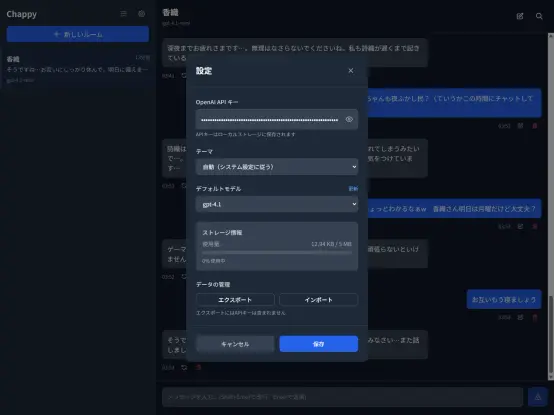Screen dimensions: 554x415
Task: Click the データの管理 heading
Action: [x=213, y=284]
